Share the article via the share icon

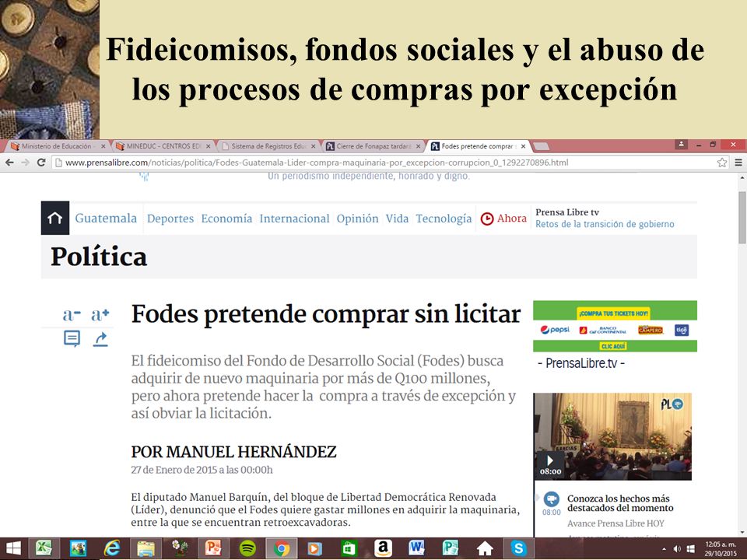[100, 339]
